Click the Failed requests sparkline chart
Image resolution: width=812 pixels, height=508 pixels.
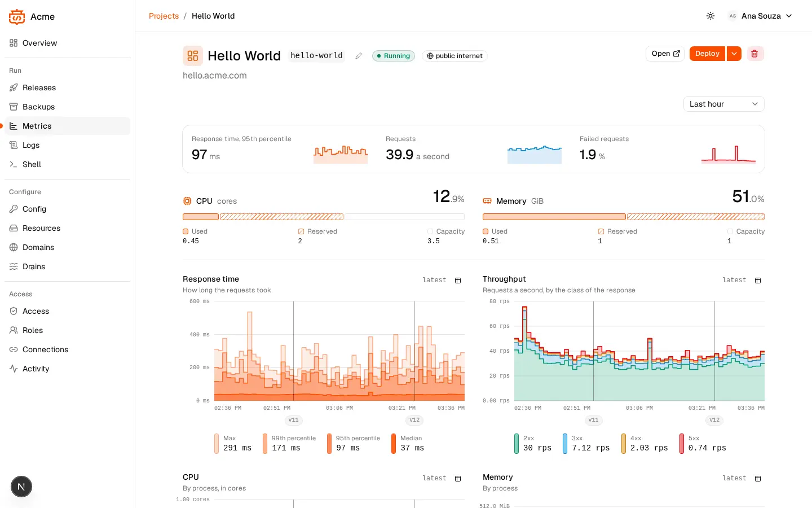(729, 154)
